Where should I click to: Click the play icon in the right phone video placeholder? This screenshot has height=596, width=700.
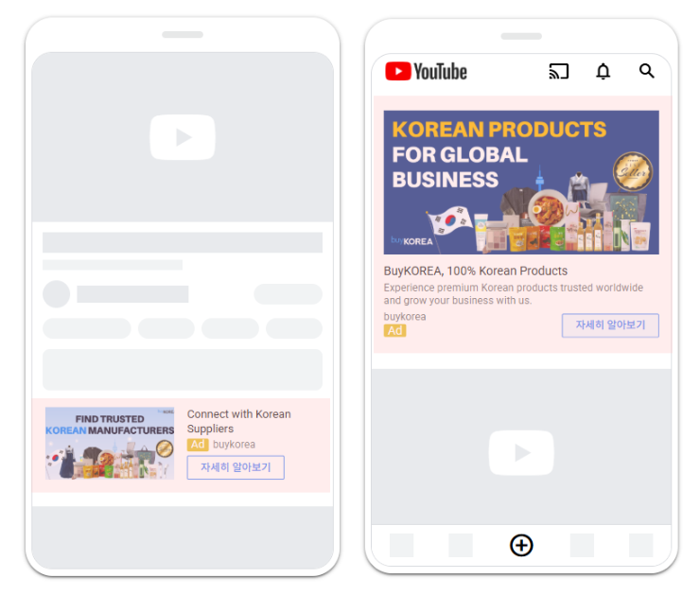(x=521, y=453)
